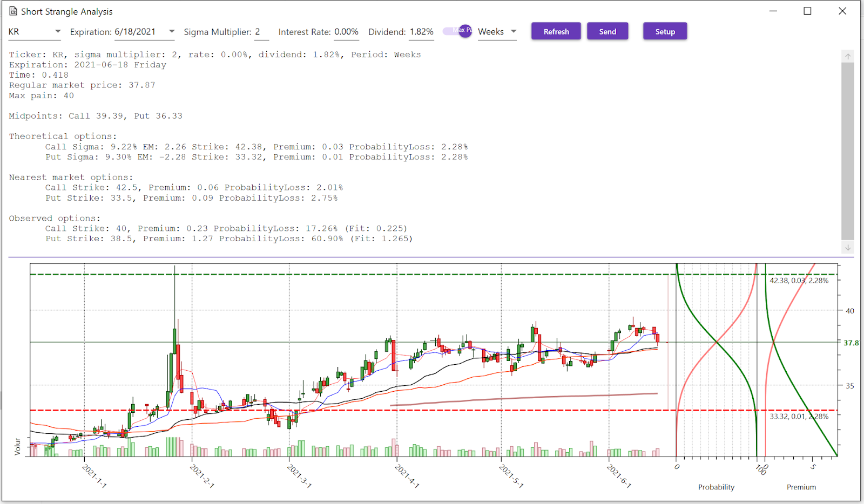Close the Short Strangle Analysis window

coord(842,11)
